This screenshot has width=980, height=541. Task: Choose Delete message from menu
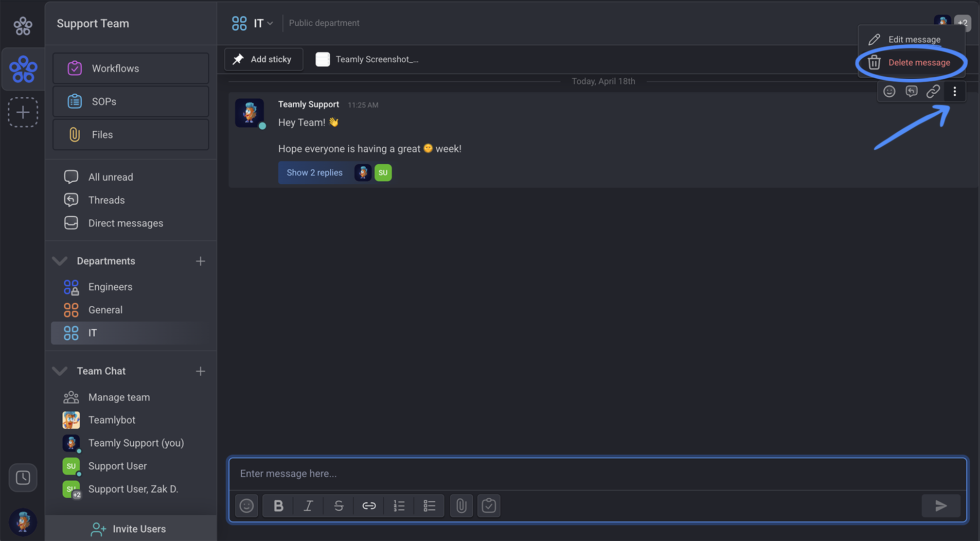[911, 62]
